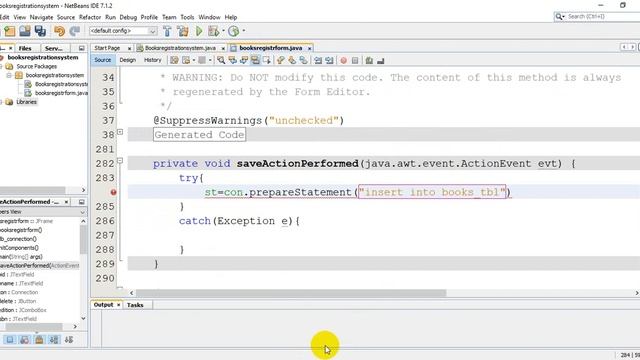Image resolution: width=640 pixels, height=360 pixels.
Task: Switch to the Booksregistrationsystem.java tab
Action: (x=180, y=48)
